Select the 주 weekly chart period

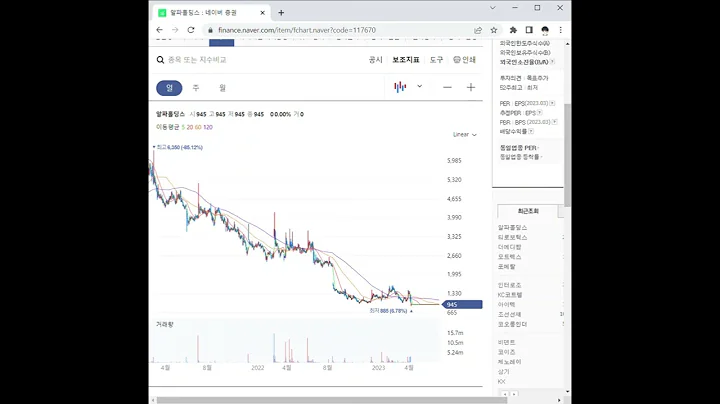coord(196,88)
